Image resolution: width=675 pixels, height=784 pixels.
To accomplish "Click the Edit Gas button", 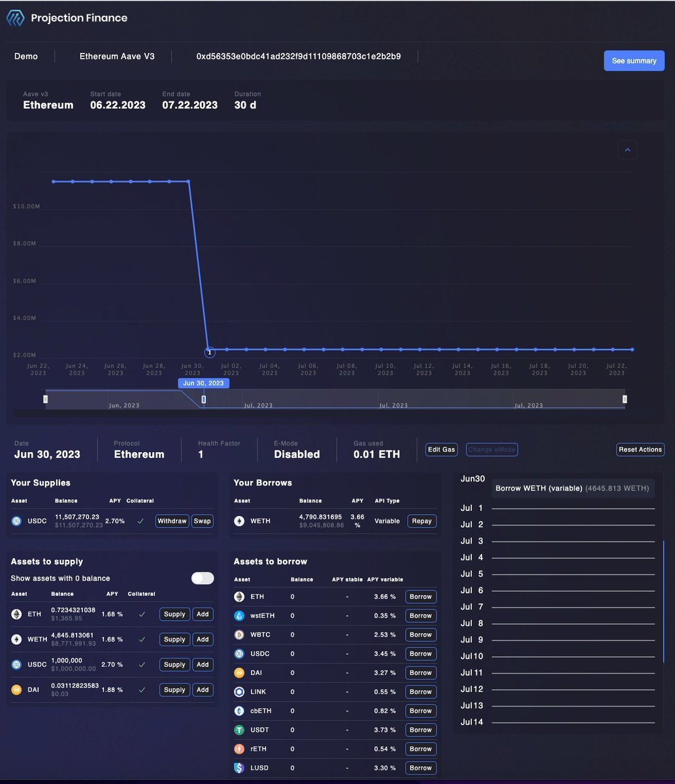I will coord(441,449).
